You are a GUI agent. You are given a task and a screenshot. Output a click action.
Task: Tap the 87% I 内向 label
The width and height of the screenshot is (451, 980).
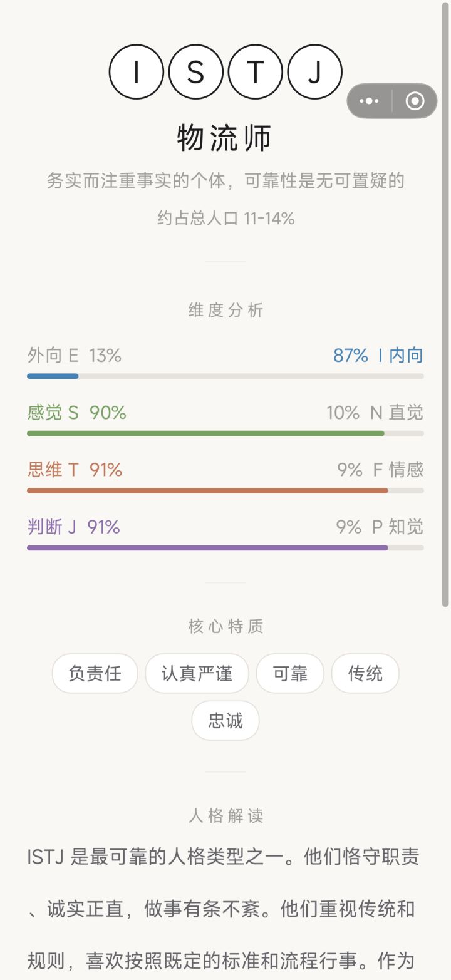pyautogui.click(x=378, y=356)
